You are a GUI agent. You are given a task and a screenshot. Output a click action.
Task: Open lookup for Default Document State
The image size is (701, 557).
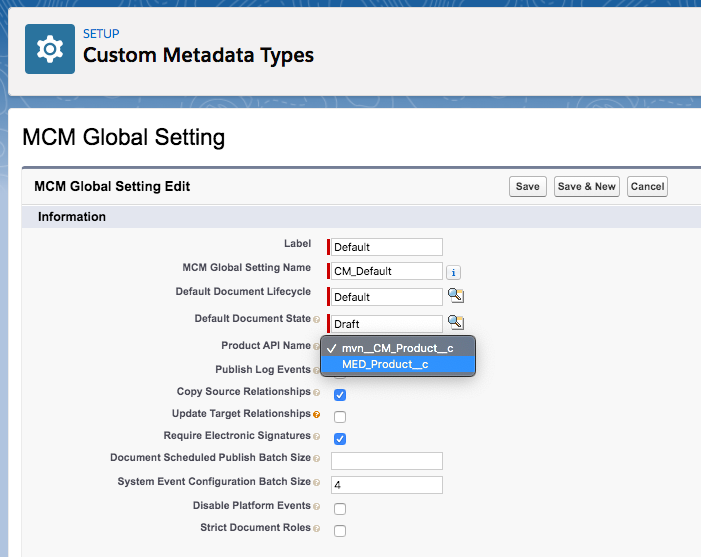point(455,322)
